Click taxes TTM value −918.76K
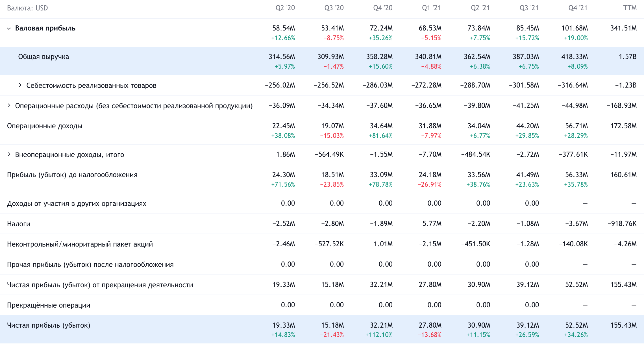 tap(622, 224)
